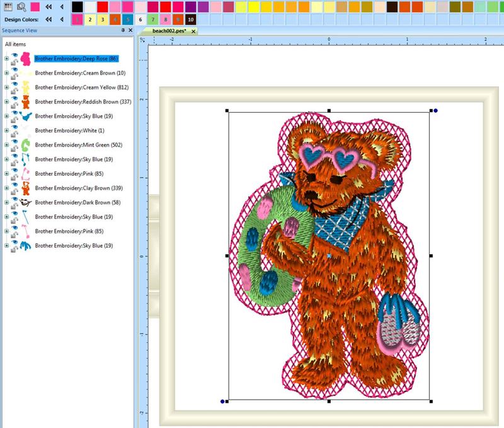Click the Mint Green ring thumbnail
Image resolution: width=504 pixels, height=428 pixels.
click(25, 145)
